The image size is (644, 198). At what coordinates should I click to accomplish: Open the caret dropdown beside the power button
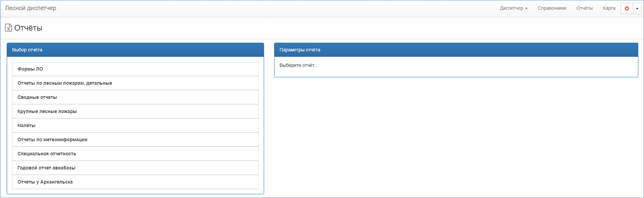click(x=637, y=8)
